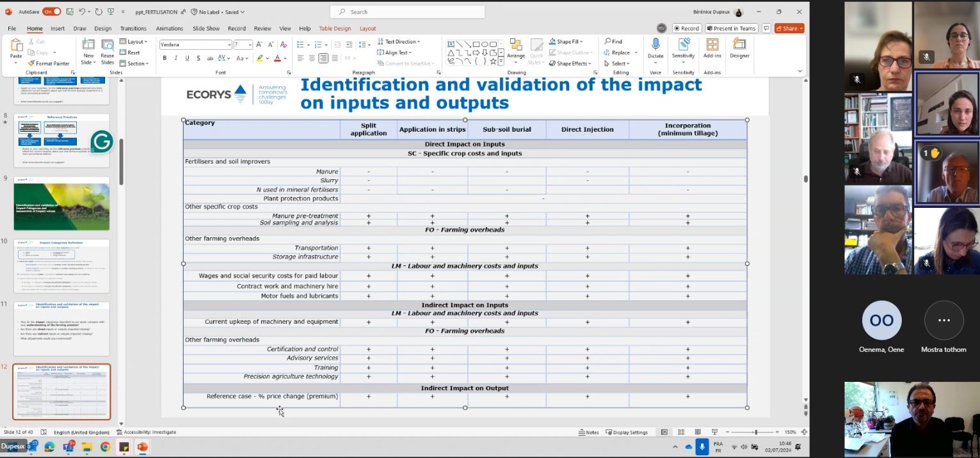Toggle bold formatting
The width and height of the screenshot is (980, 458).
(165, 58)
